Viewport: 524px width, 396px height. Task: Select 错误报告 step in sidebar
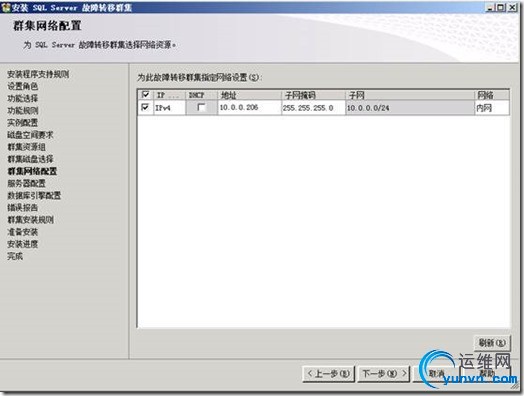coord(23,208)
